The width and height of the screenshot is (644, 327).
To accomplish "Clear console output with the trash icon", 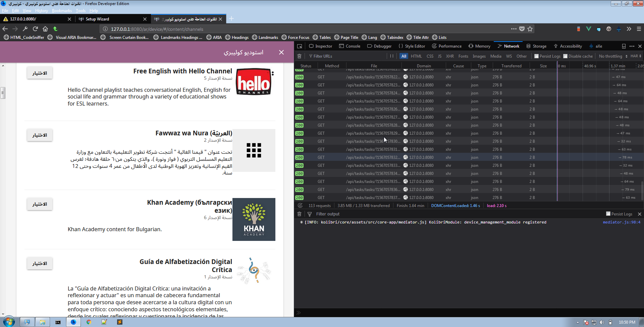I will click(300, 214).
